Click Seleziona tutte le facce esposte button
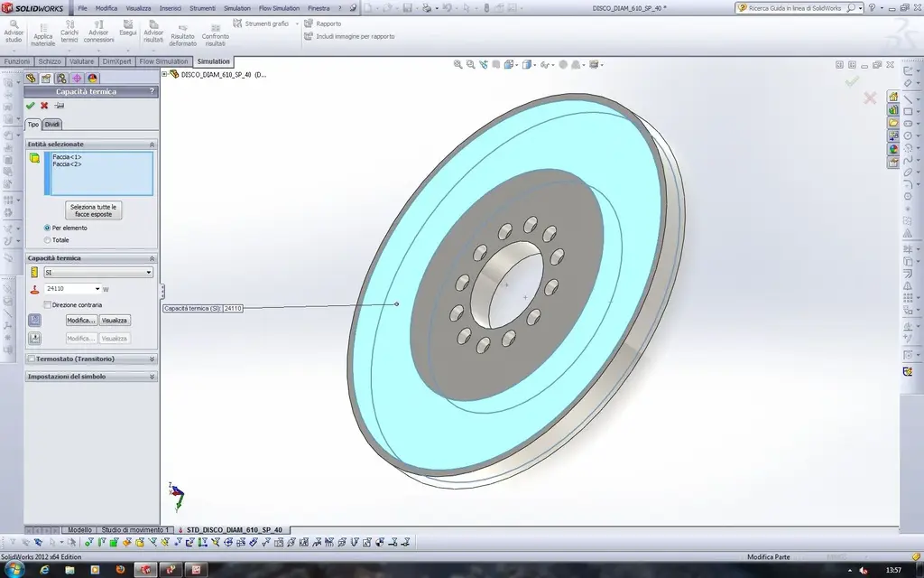This screenshot has width=924, height=578. click(94, 210)
